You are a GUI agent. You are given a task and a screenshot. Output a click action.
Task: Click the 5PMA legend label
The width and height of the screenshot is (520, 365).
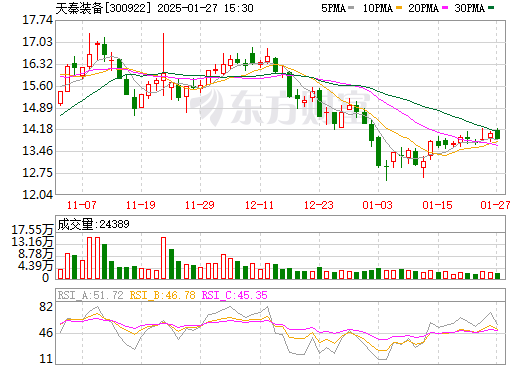pos(333,8)
